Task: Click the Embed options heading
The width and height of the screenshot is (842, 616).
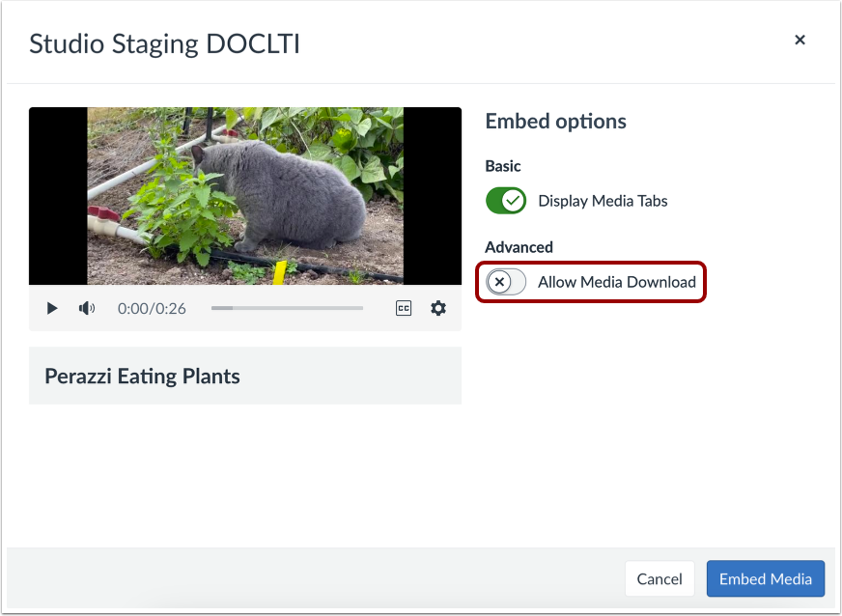Action: click(554, 121)
